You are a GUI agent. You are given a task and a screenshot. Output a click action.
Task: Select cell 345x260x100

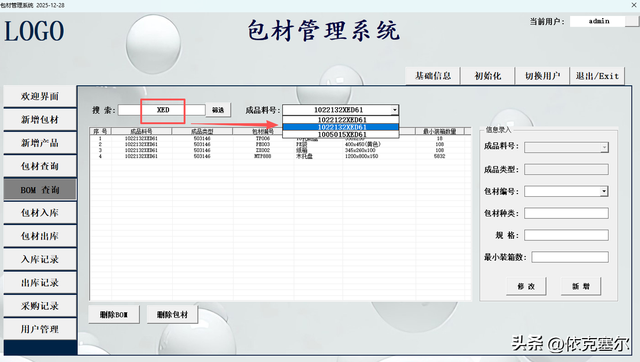360,150
